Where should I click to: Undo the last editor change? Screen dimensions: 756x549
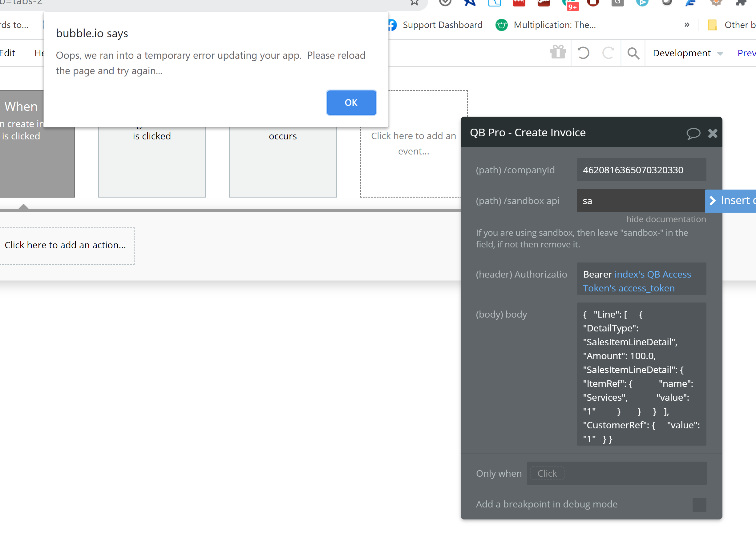[x=583, y=53]
